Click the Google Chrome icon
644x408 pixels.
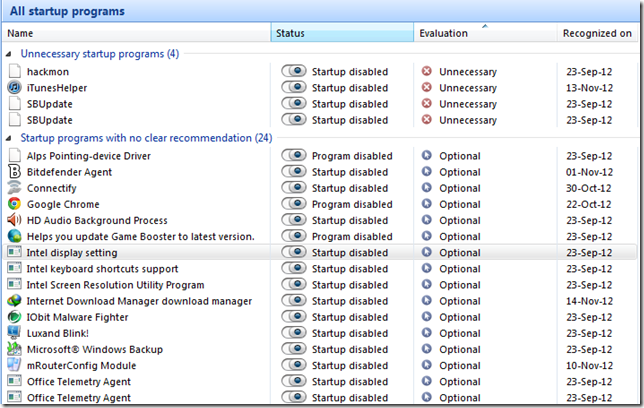click(x=14, y=204)
